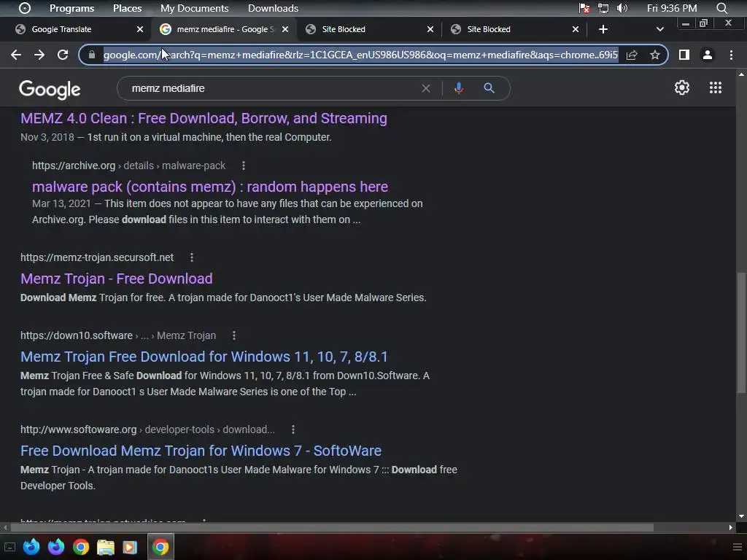View site information via the lock icon

pos(91,55)
